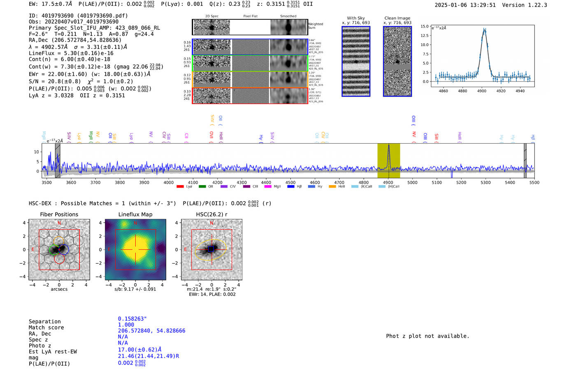Viewport: 576px width, 392px height.
Task: Select the Weighted Sum 2D Spec cutout
Action: pos(212,27)
